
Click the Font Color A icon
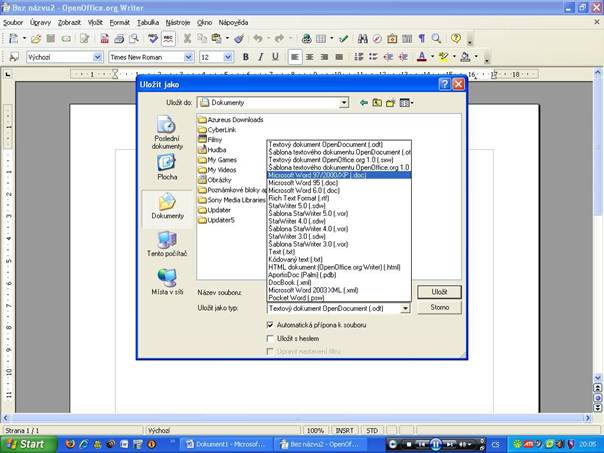click(422, 57)
